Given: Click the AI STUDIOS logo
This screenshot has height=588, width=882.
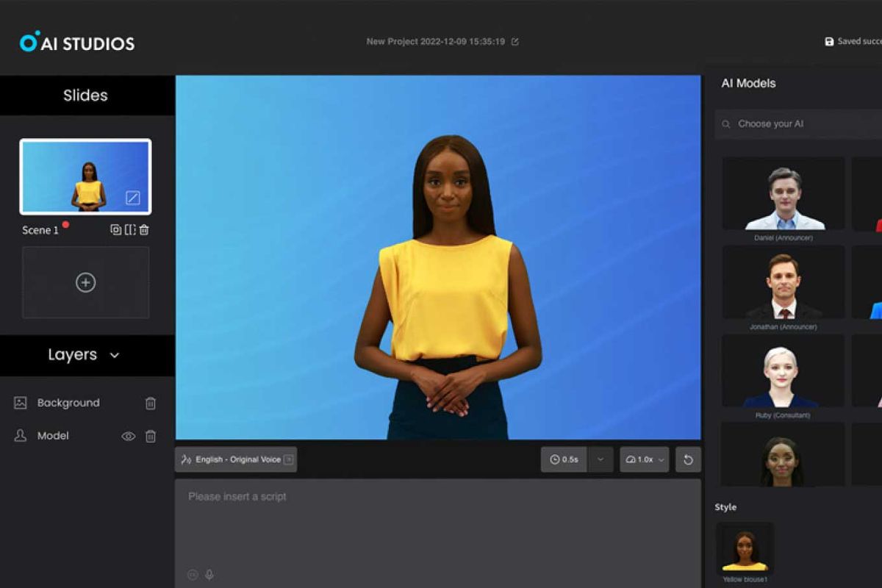Looking at the screenshot, I should click(77, 43).
